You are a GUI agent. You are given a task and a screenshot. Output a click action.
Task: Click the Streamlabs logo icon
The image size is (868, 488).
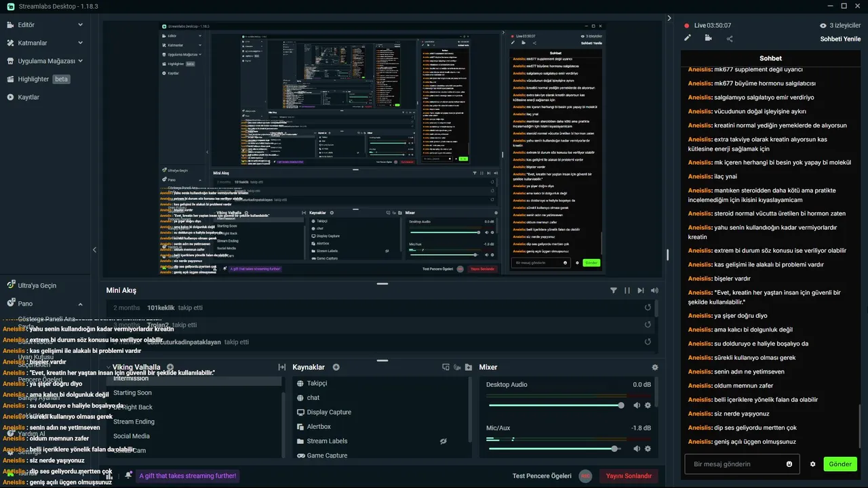click(11, 7)
